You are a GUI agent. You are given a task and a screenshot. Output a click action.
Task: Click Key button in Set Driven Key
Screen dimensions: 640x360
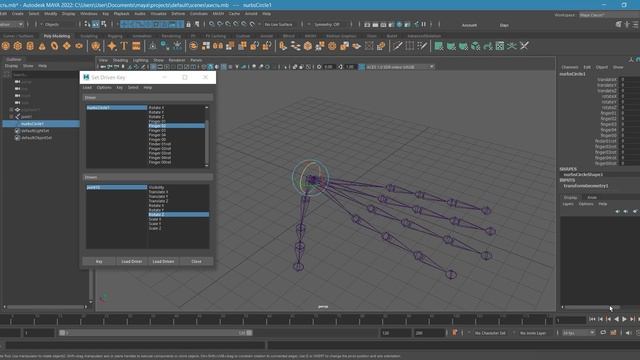(x=99, y=261)
